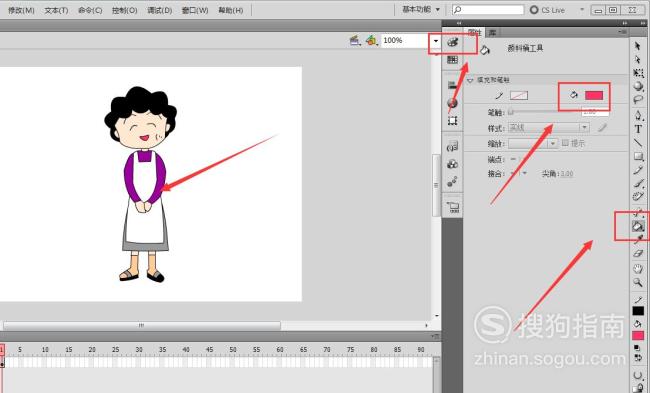The image size is (650, 393).
Task: Click the black and white default colors icon
Action: pos(638,348)
